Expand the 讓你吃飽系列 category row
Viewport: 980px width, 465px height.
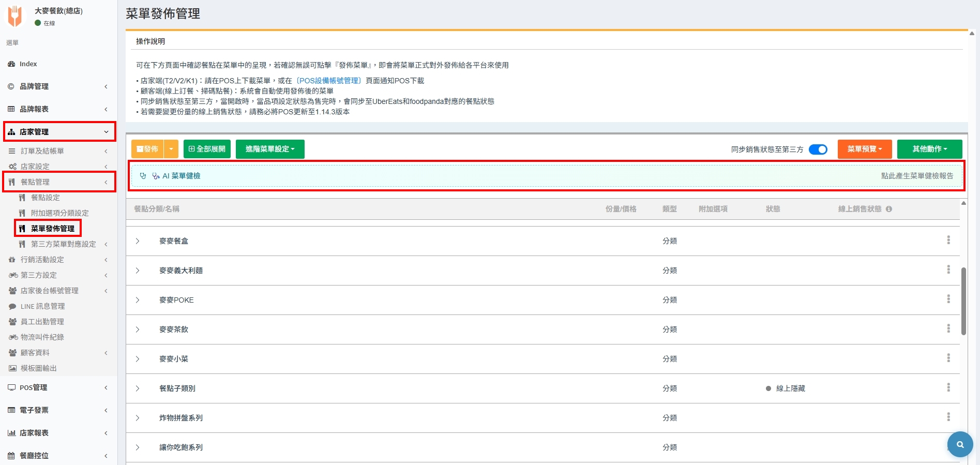(x=138, y=447)
